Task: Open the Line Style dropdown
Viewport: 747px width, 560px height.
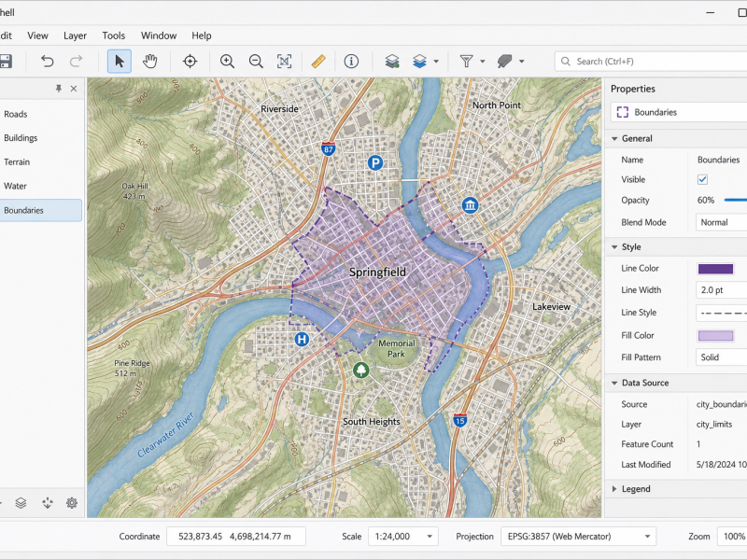Action: tap(721, 313)
